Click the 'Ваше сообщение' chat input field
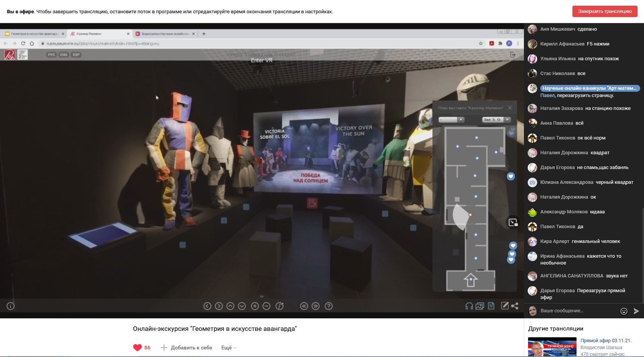 (578, 311)
